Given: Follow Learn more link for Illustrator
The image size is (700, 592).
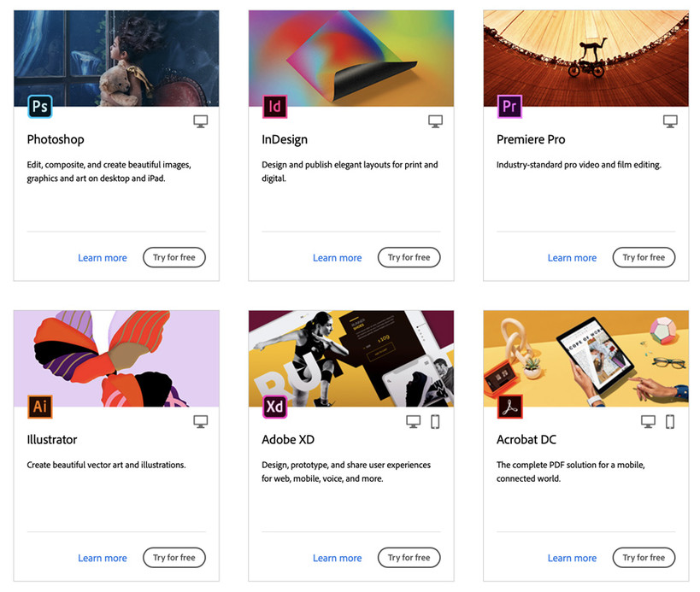Looking at the screenshot, I should [x=103, y=558].
